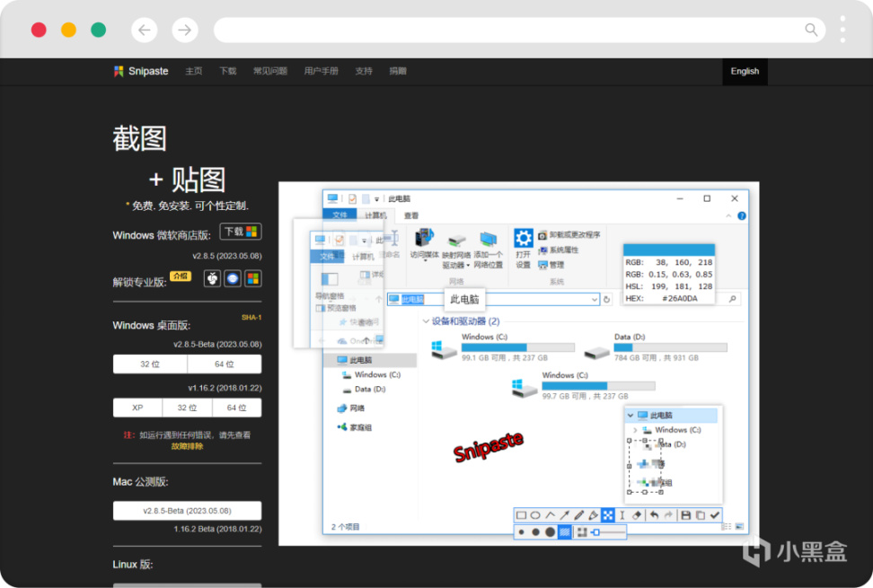
Task: Toggle the pixelated mosaic mode option
Action: click(582, 532)
